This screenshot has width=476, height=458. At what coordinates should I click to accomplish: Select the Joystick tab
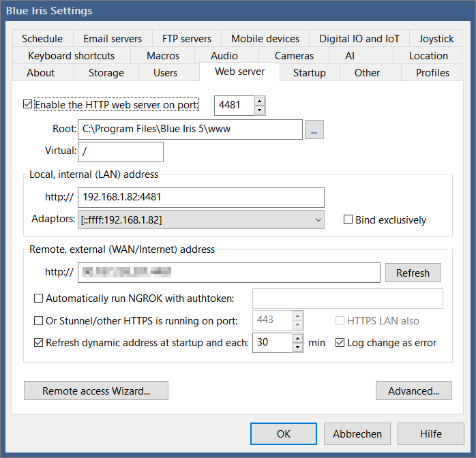pyautogui.click(x=436, y=39)
